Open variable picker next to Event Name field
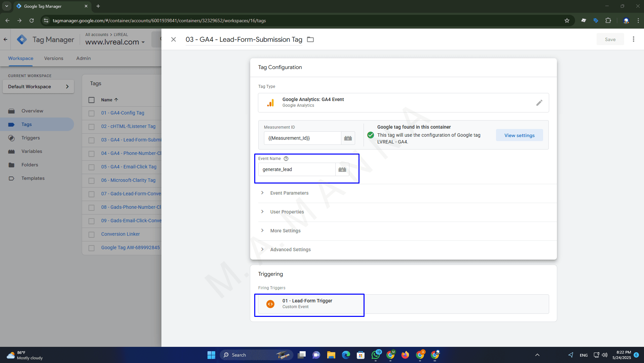The image size is (644, 363). [x=342, y=169]
